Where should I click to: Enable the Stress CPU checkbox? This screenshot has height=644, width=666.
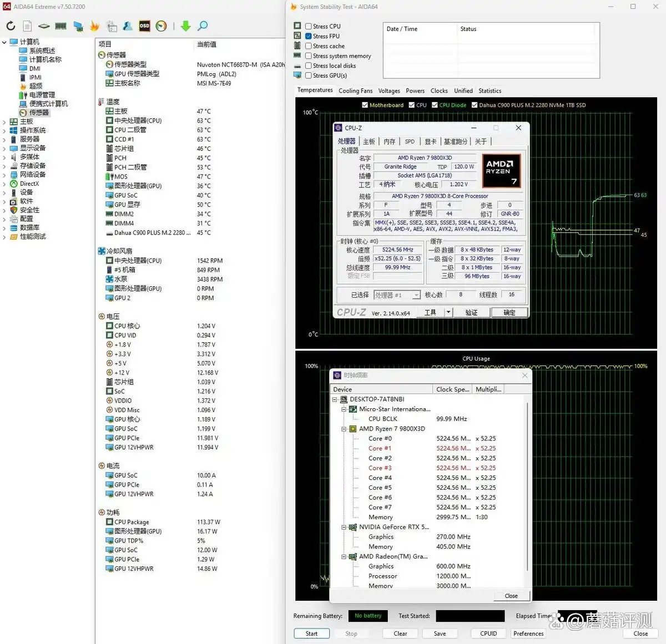point(308,26)
